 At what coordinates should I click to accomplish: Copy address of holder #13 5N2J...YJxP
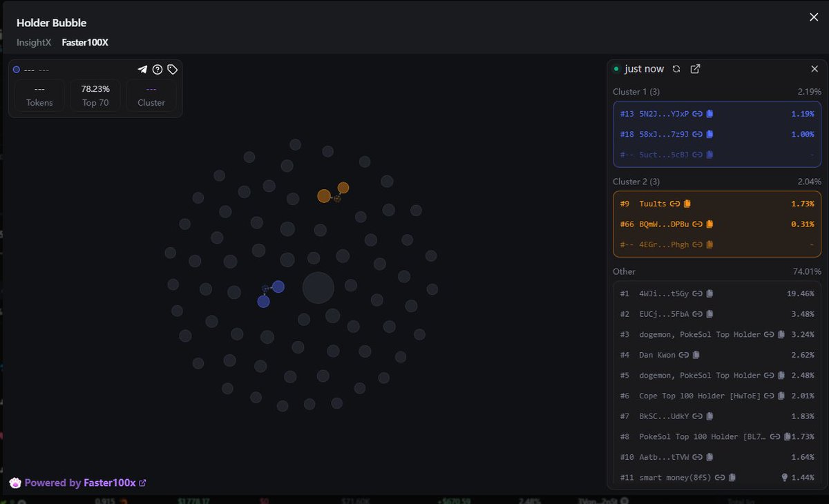pos(709,114)
